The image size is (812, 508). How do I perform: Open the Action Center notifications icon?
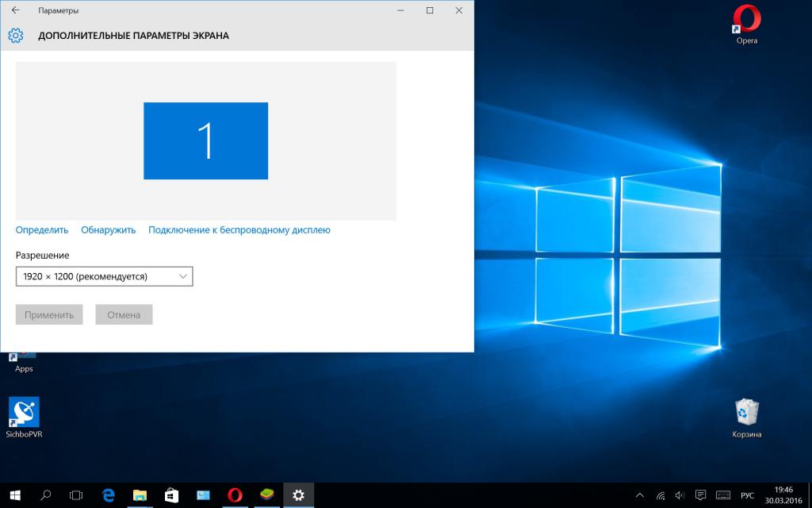[701, 495]
